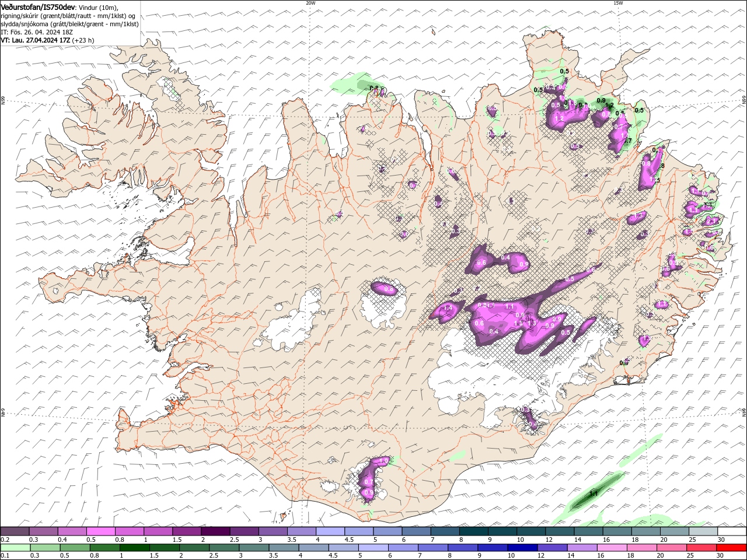Viewport: 747px width, 560px height.
Task: Select the pale lavender swatch at 4, upper row
Action: tap(330, 531)
